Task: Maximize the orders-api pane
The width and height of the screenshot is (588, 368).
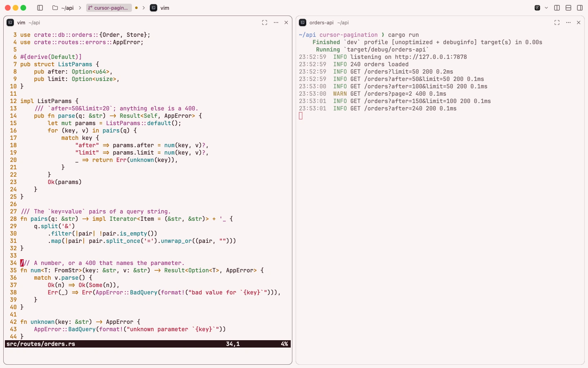Action: pyautogui.click(x=557, y=22)
